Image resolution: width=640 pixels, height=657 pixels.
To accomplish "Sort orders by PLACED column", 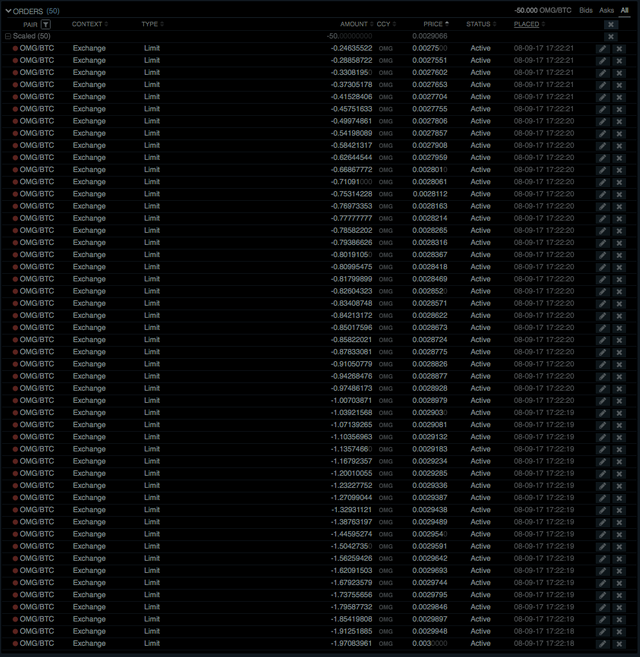I will click(x=529, y=24).
